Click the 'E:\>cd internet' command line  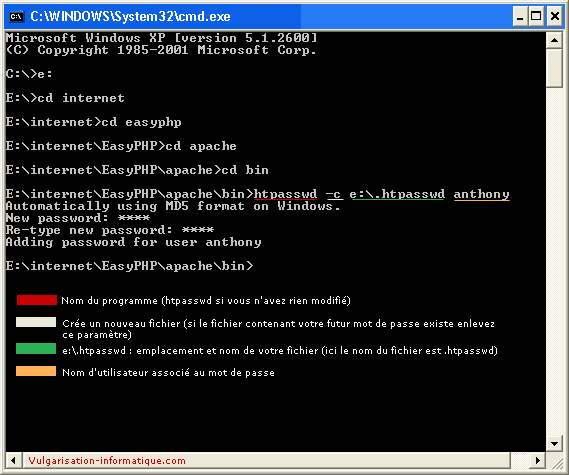pos(65,98)
